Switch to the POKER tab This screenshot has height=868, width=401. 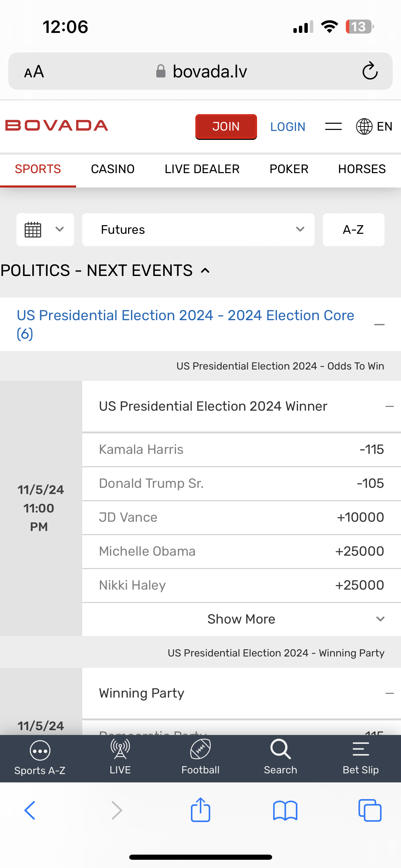click(289, 169)
